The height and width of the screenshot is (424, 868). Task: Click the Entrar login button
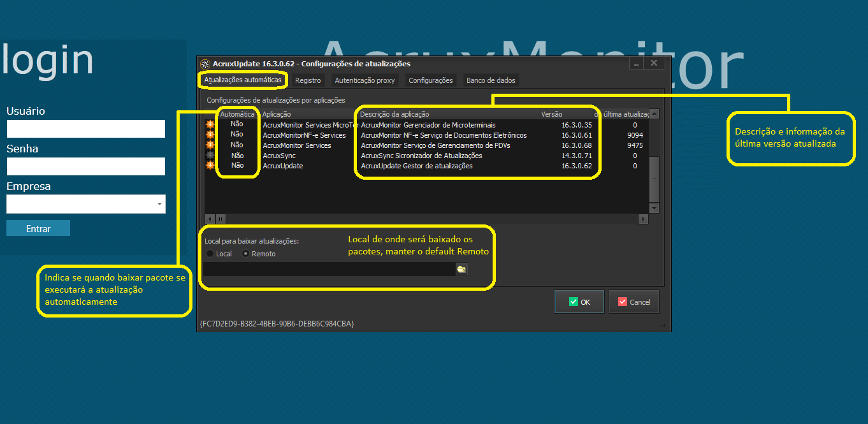pyautogui.click(x=38, y=228)
